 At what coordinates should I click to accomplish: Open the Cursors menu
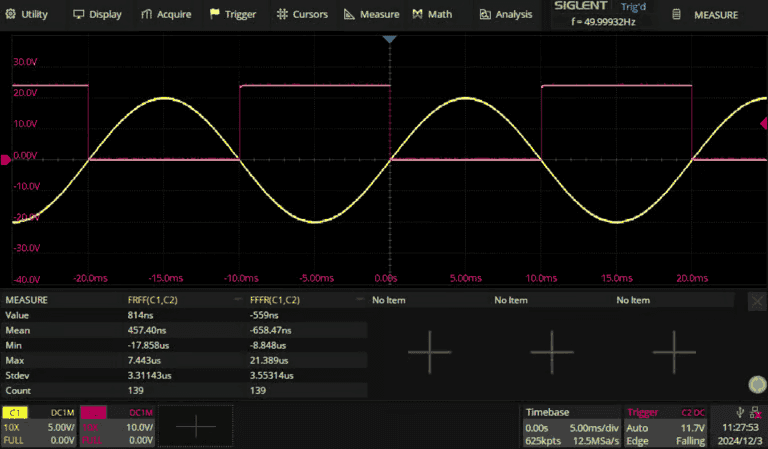(x=302, y=14)
